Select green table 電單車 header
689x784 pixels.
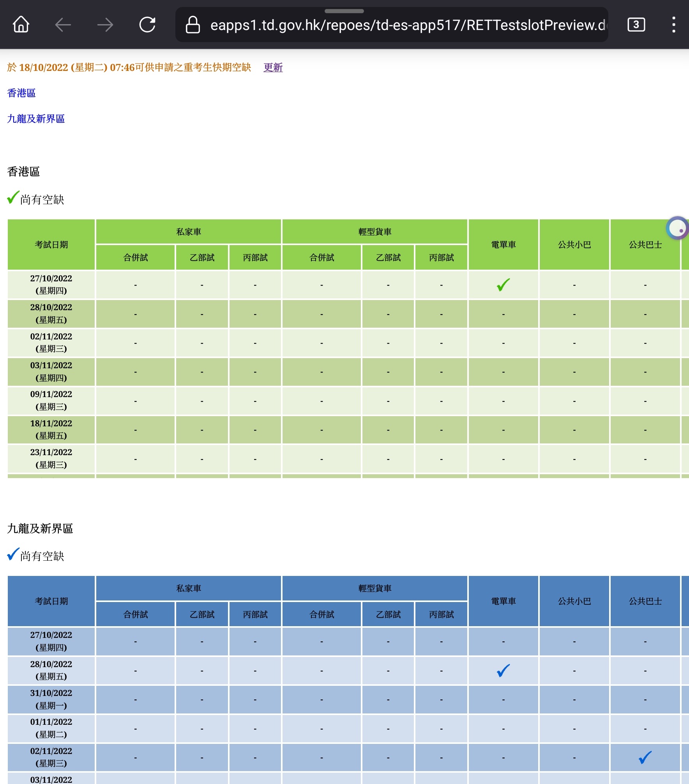pos(503,245)
